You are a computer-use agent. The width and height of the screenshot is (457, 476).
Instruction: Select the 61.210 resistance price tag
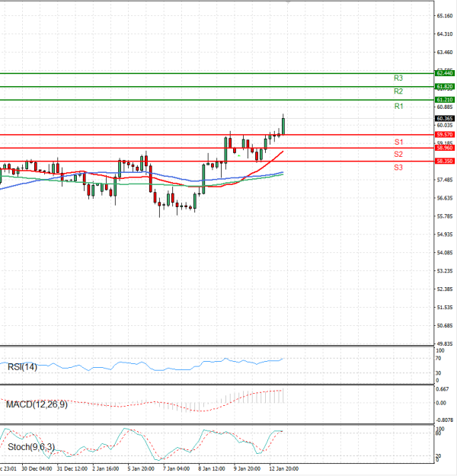coord(445,100)
